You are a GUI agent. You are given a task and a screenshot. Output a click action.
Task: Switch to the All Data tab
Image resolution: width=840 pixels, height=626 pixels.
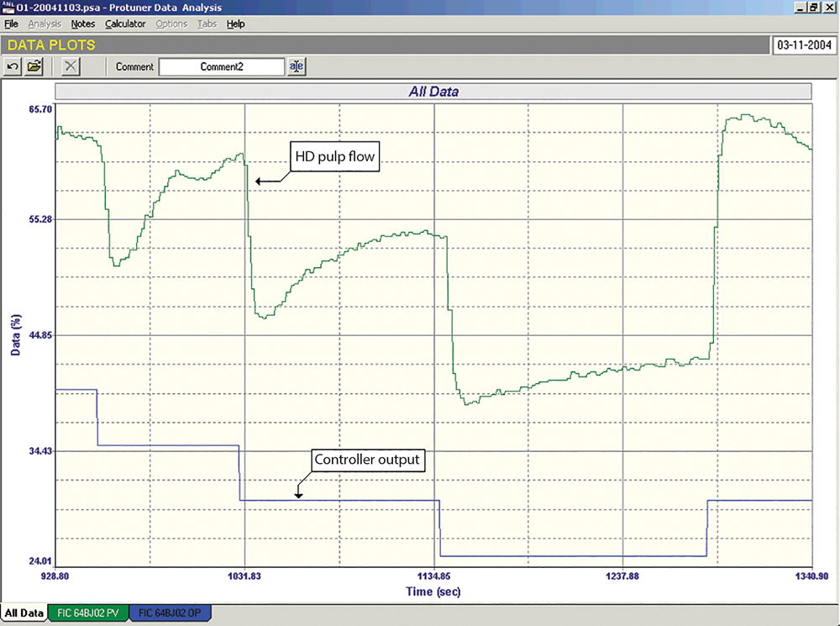[24, 613]
